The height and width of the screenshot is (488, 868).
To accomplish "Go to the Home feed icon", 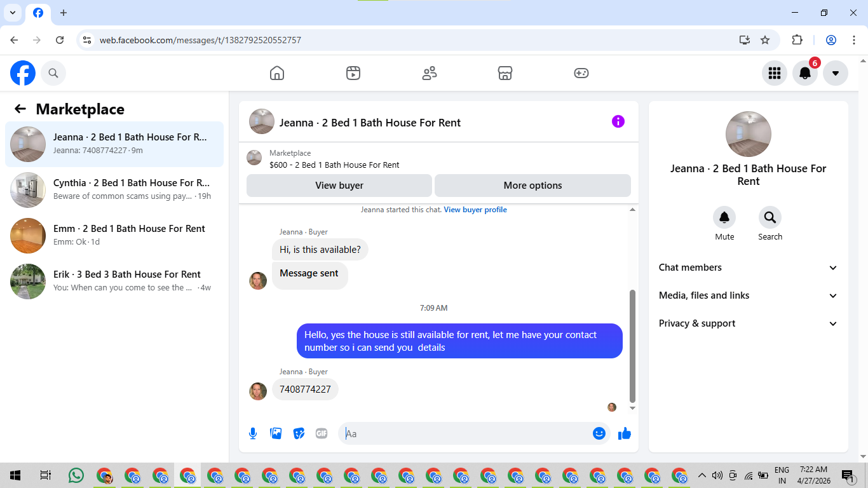I will pyautogui.click(x=277, y=73).
